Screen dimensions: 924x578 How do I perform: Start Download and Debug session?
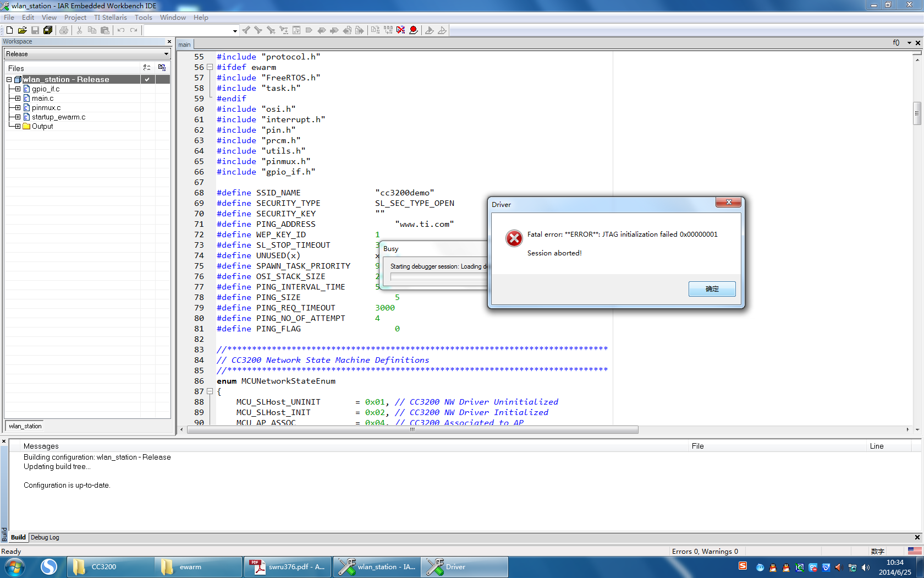click(430, 30)
